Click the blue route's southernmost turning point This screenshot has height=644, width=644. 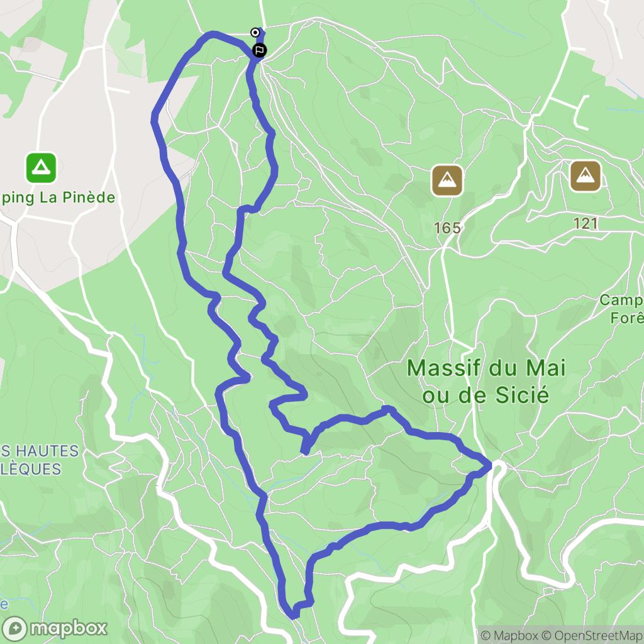[x=293, y=616]
